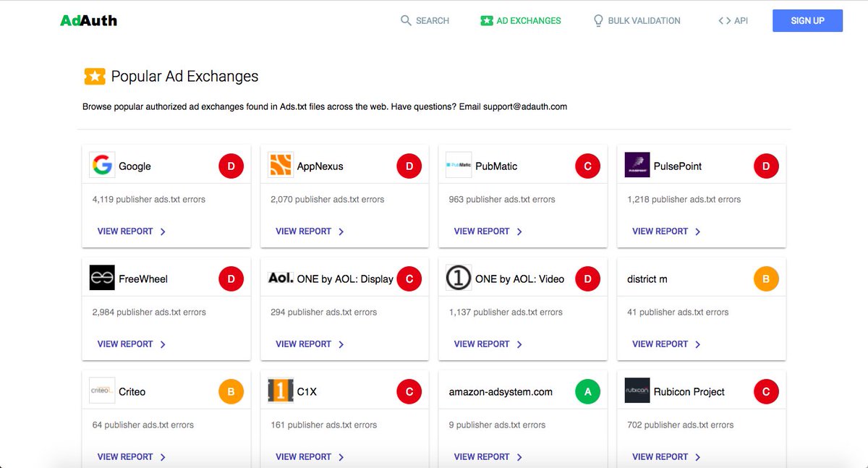Expand the View Report chevron under C1X

340,457
